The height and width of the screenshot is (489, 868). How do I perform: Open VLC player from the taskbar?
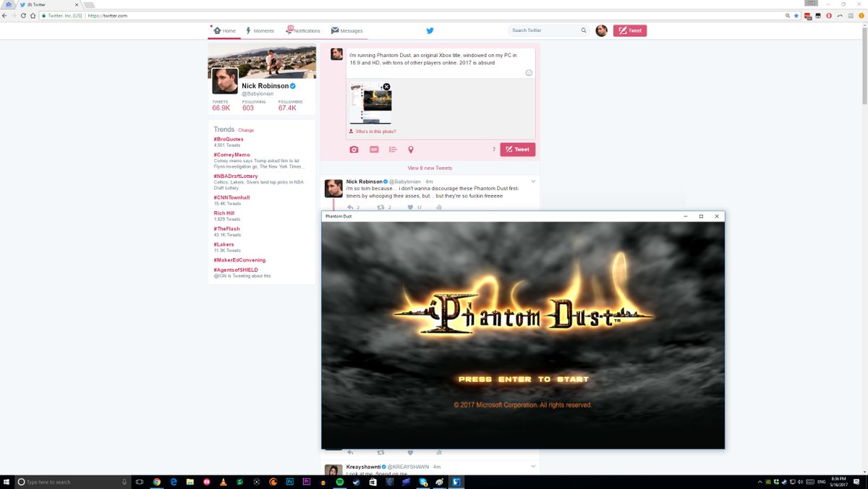224,482
